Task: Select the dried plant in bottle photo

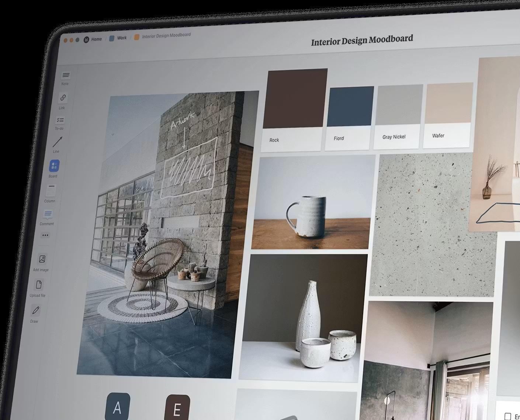Action: 495,144
